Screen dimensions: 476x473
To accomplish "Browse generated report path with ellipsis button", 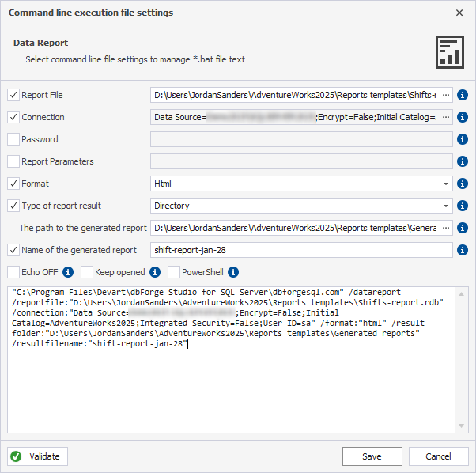I will point(446,228).
